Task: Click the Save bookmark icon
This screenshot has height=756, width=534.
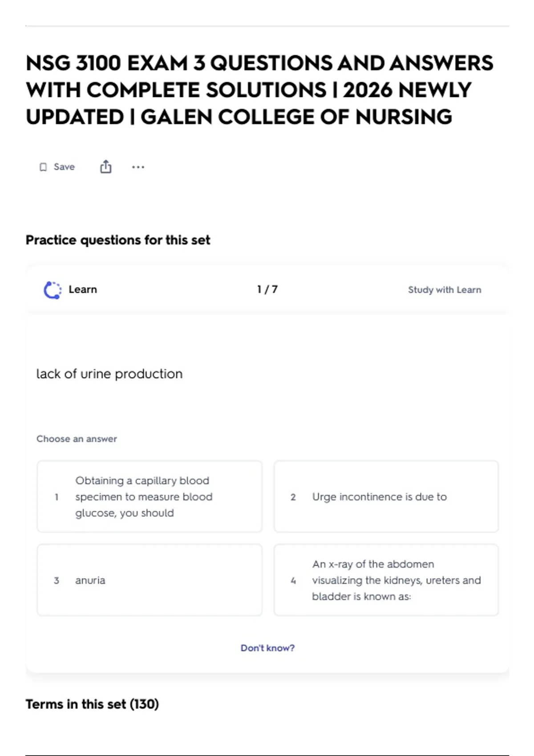Action: point(43,167)
